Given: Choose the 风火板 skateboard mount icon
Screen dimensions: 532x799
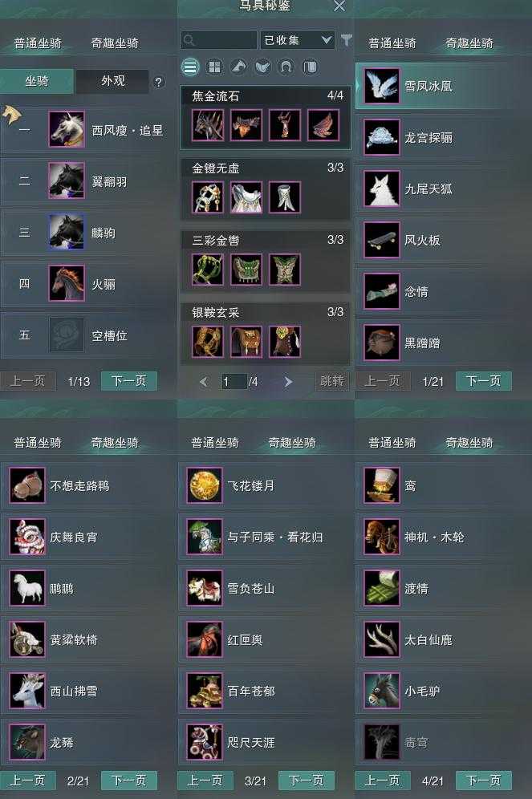Looking at the screenshot, I should point(382,240).
